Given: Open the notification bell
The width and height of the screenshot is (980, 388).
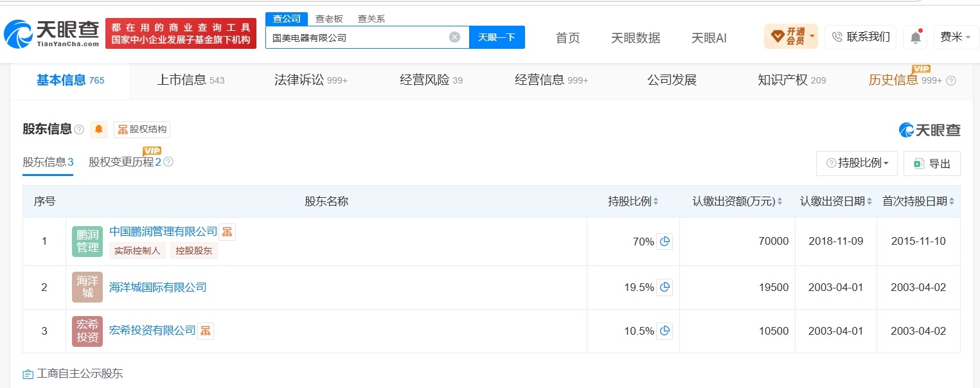Looking at the screenshot, I should point(915,37).
